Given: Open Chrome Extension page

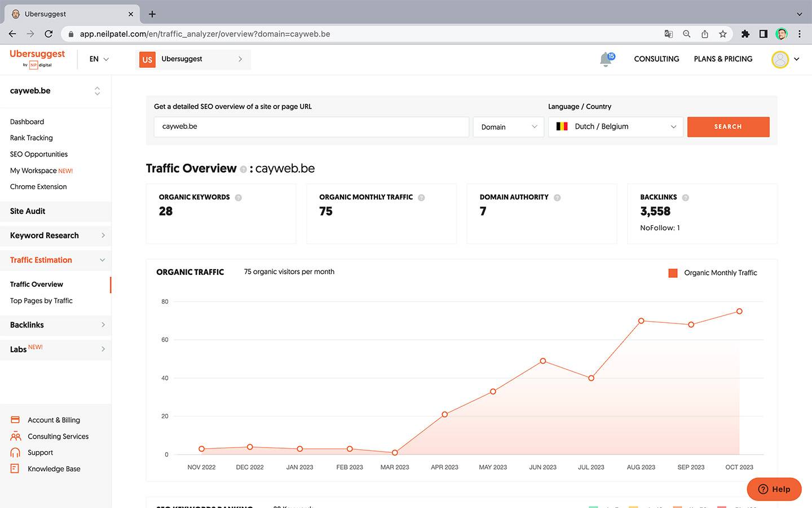Looking at the screenshot, I should coord(38,187).
